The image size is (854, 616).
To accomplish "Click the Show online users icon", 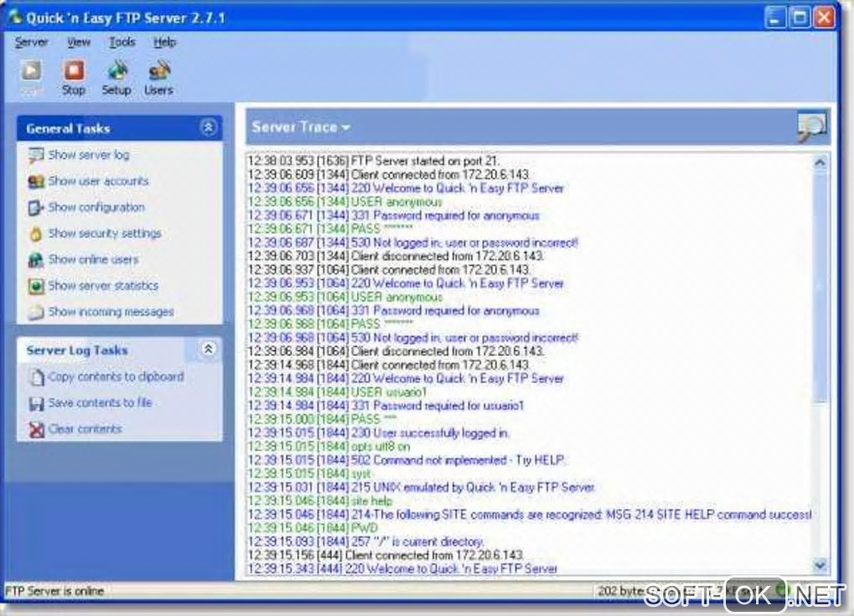I will (x=36, y=259).
